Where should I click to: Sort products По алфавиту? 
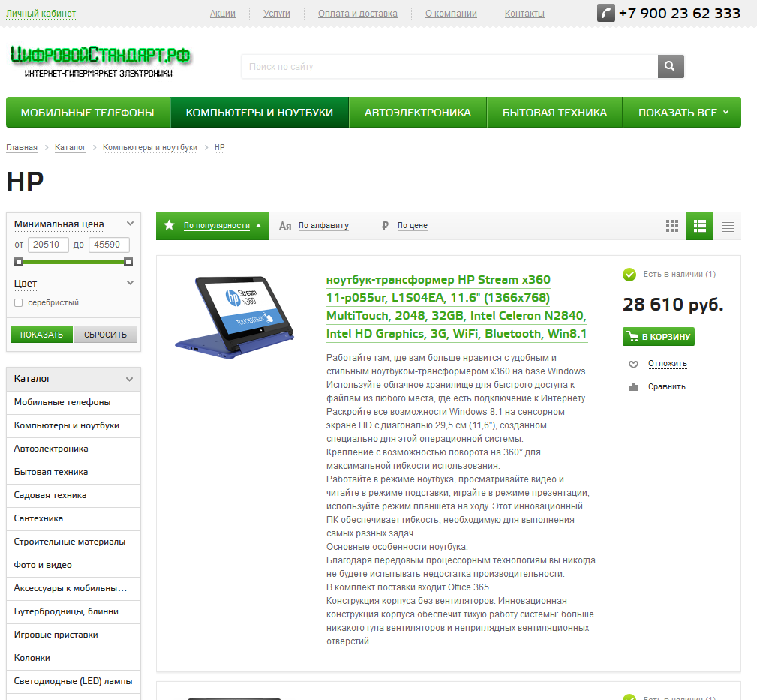pos(323,225)
